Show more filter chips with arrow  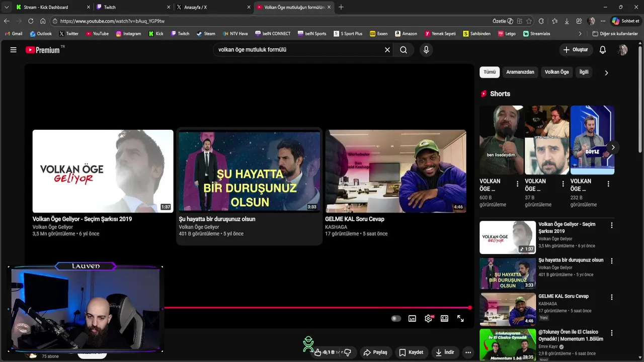coord(606,72)
